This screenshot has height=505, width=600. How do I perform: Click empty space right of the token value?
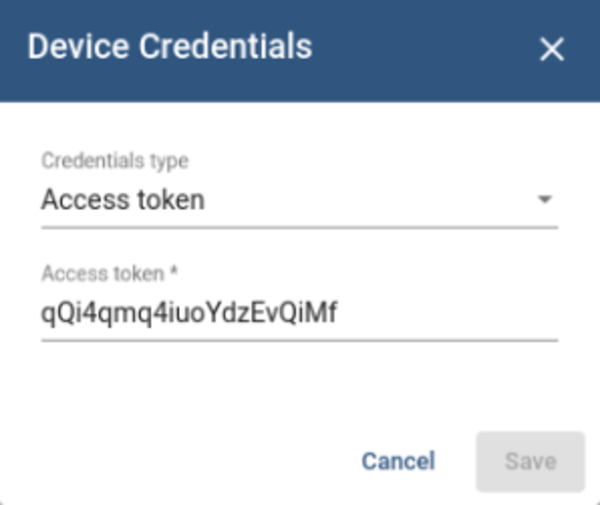[x=450, y=313]
